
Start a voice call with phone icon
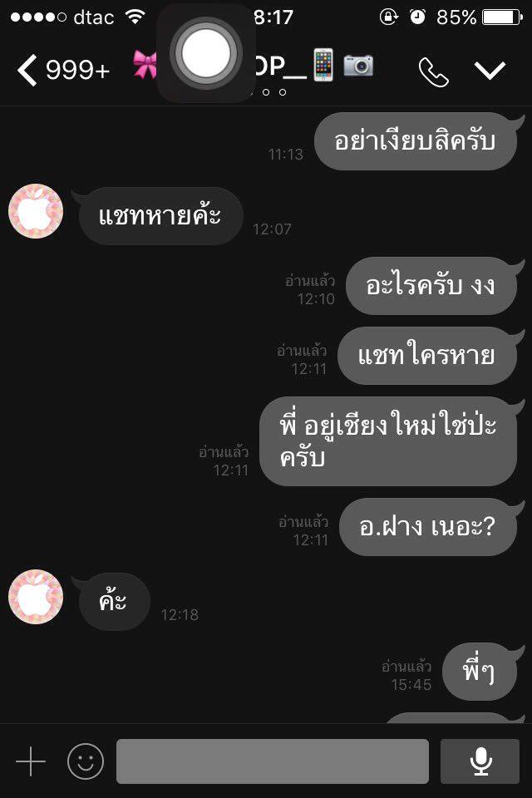pos(433,71)
